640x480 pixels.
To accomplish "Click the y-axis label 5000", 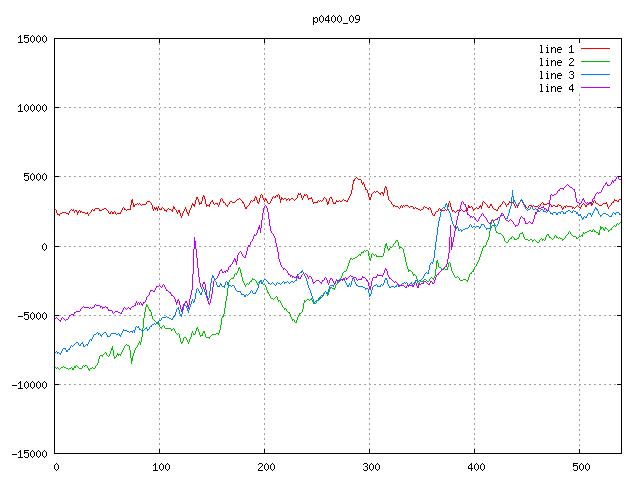I will [36, 177].
